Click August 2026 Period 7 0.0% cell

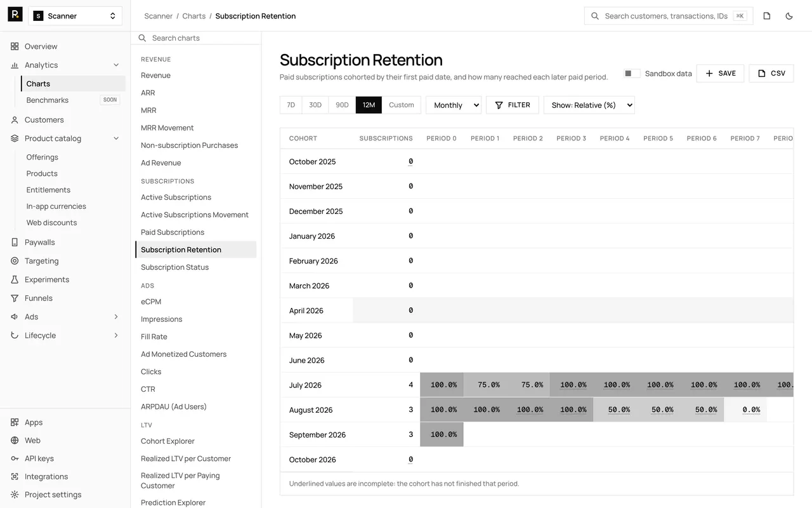coord(745,410)
